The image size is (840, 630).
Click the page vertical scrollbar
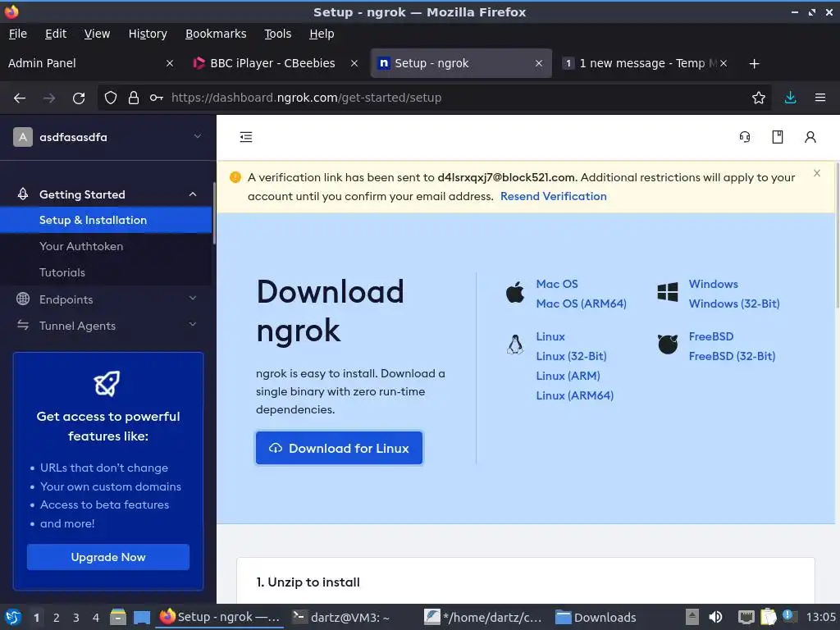837,235
